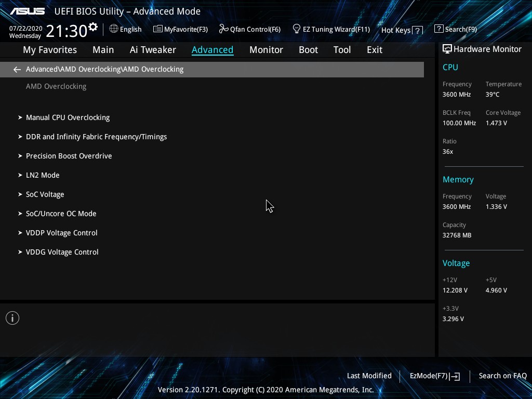
Task: Open Qfan Control(F6) fan utility
Action: (x=250, y=29)
